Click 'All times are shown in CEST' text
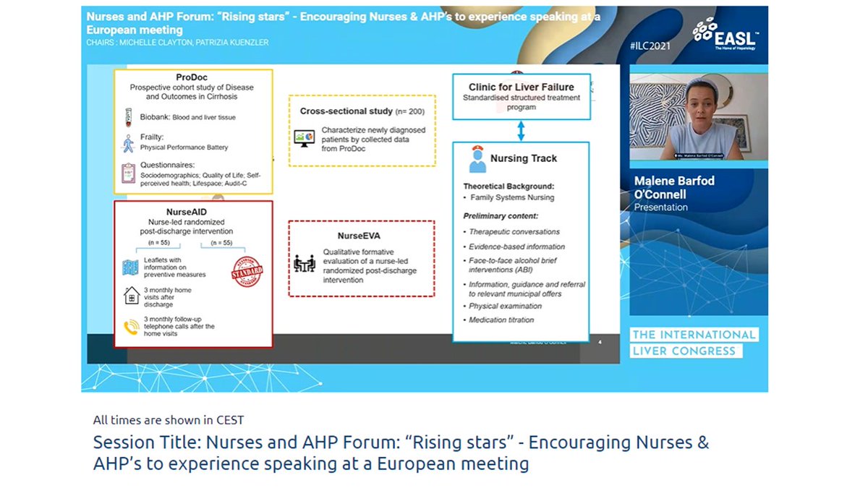Screen dimensions: 868x488 pos(168,420)
